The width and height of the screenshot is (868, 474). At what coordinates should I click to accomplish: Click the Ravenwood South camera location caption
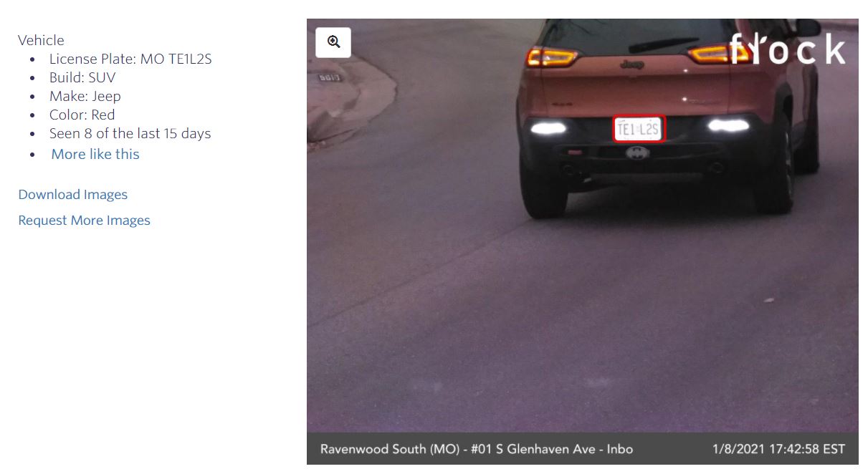click(477, 450)
